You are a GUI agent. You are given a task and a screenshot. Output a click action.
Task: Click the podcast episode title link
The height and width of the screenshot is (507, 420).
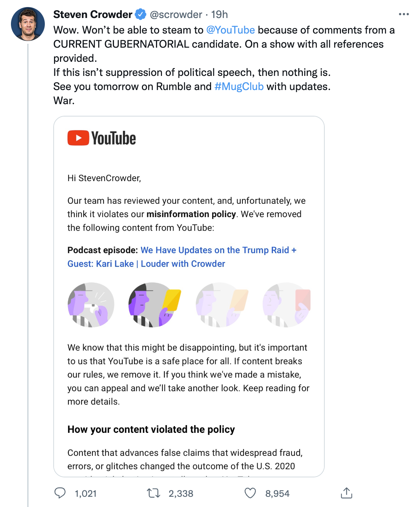click(182, 257)
